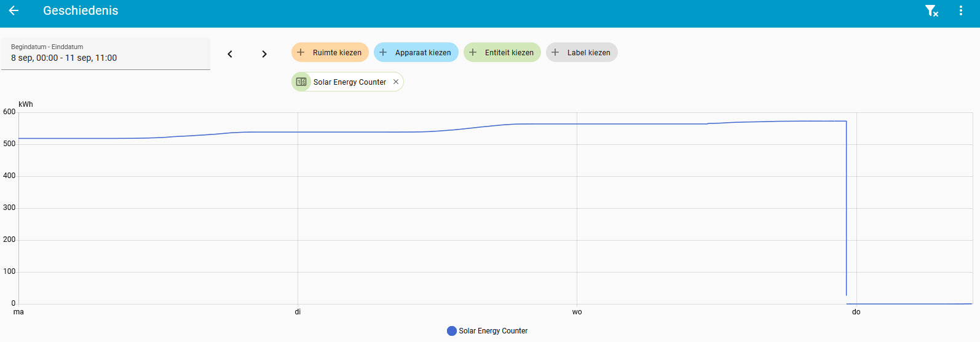Remove the Solar Energy Counter chip
980x342 pixels.
pos(396,82)
